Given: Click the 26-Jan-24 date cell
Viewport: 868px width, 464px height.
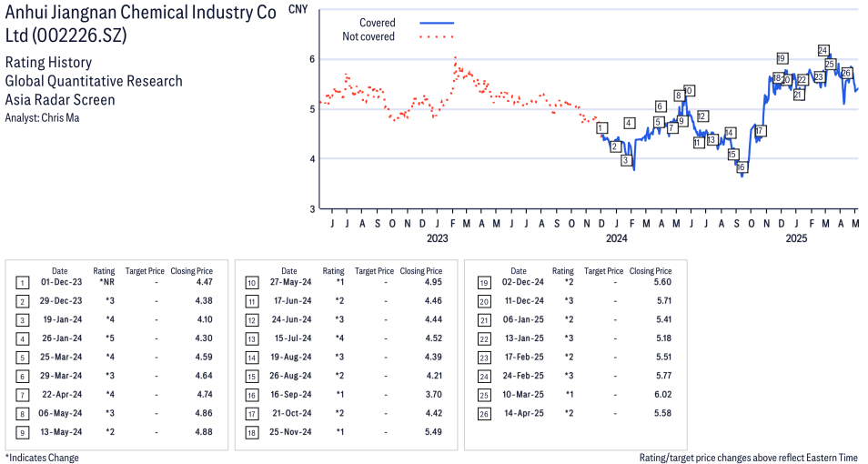Looking at the screenshot, I should pyautogui.click(x=62, y=338).
